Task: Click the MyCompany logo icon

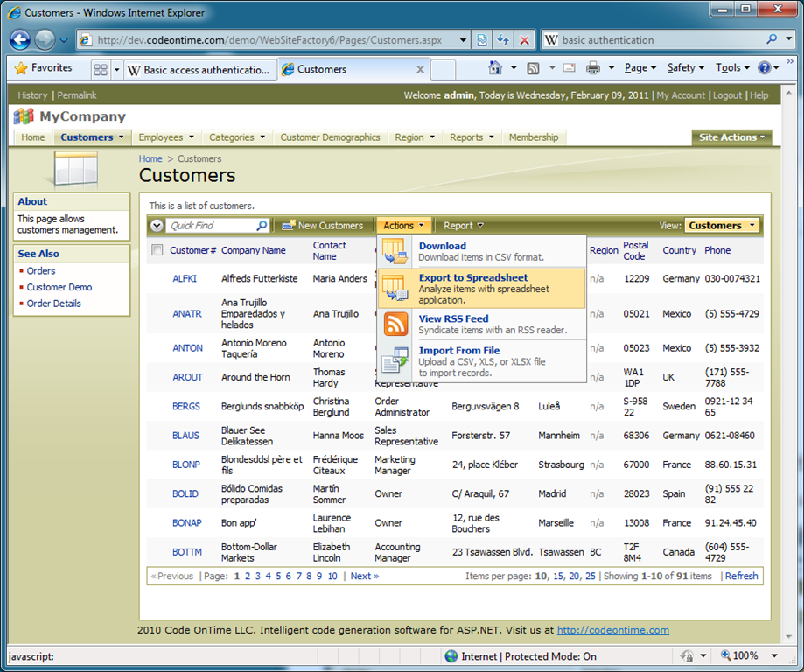Action: click(x=24, y=116)
